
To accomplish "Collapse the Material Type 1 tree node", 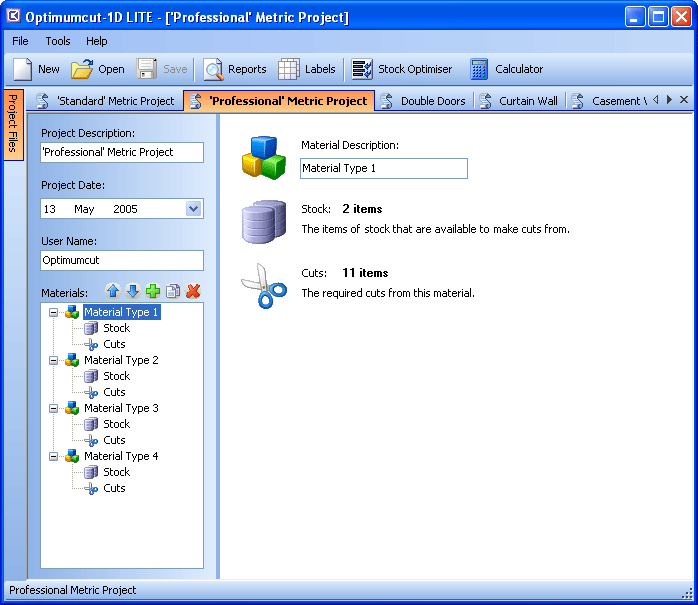I will (53, 313).
